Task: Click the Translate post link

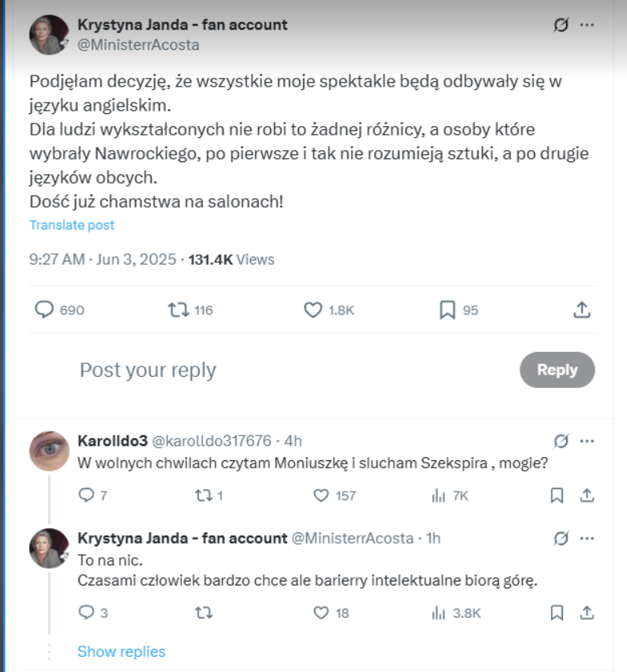Action: [x=72, y=225]
